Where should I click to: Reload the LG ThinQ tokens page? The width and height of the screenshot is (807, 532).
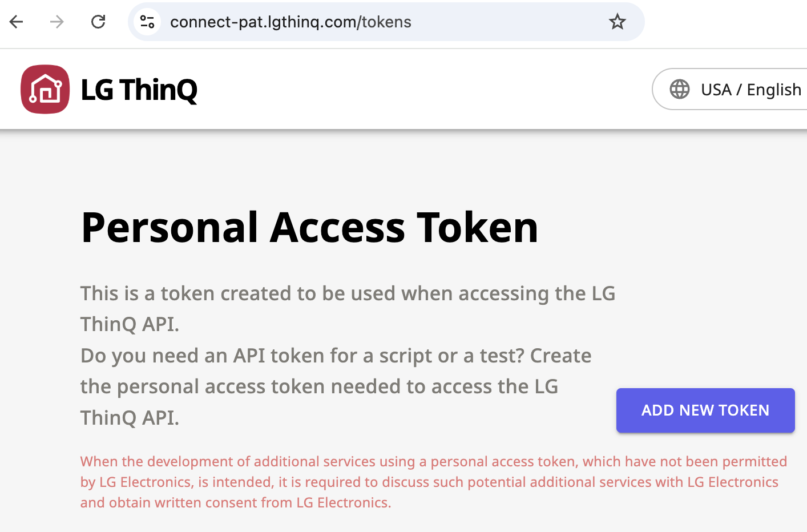coord(98,22)
